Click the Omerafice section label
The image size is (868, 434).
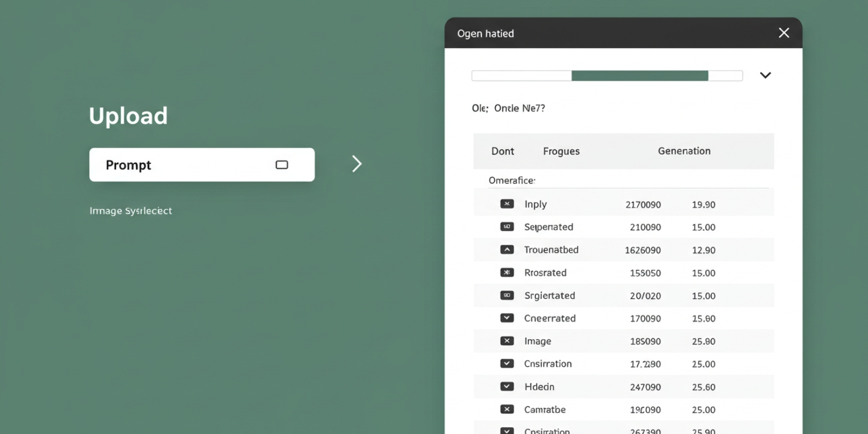[511, 180]
